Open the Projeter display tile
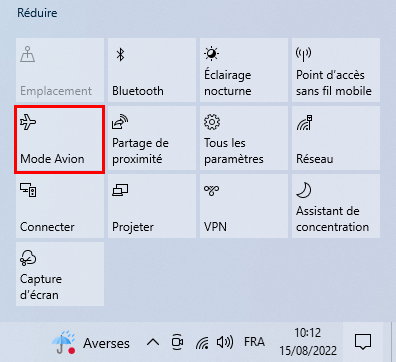Image resolution: width=396 pixels, height=362 pixels. coord(152,206)
